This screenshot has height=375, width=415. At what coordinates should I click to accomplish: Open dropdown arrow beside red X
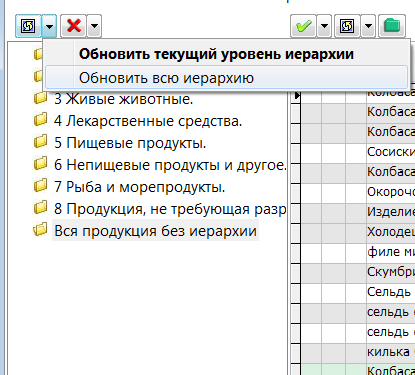pos(94,26)
